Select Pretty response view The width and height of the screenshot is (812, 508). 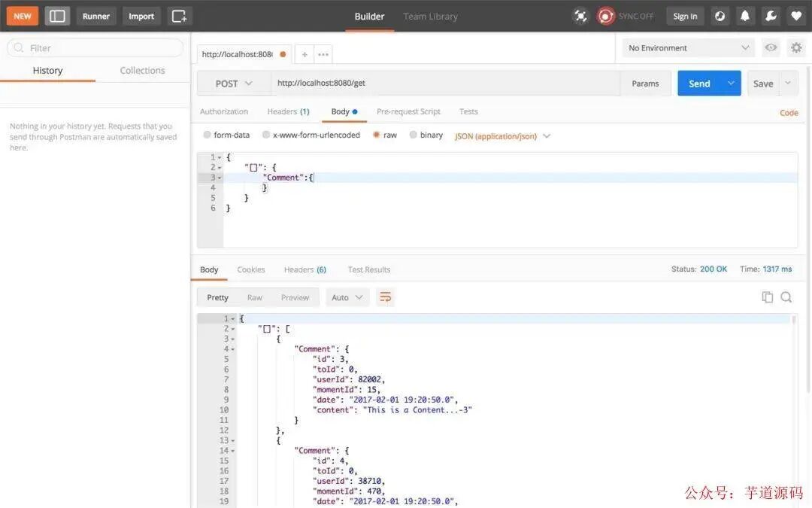(217, 297)
